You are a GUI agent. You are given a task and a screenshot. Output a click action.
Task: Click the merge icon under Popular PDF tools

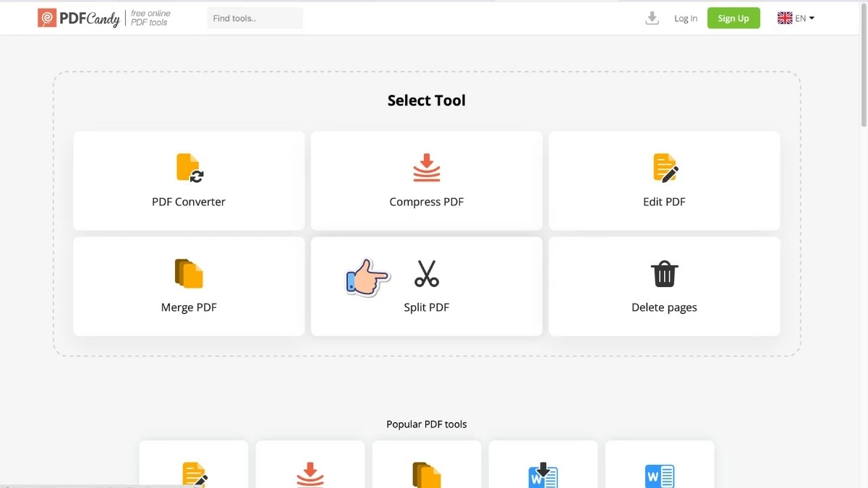coord(427,475)
